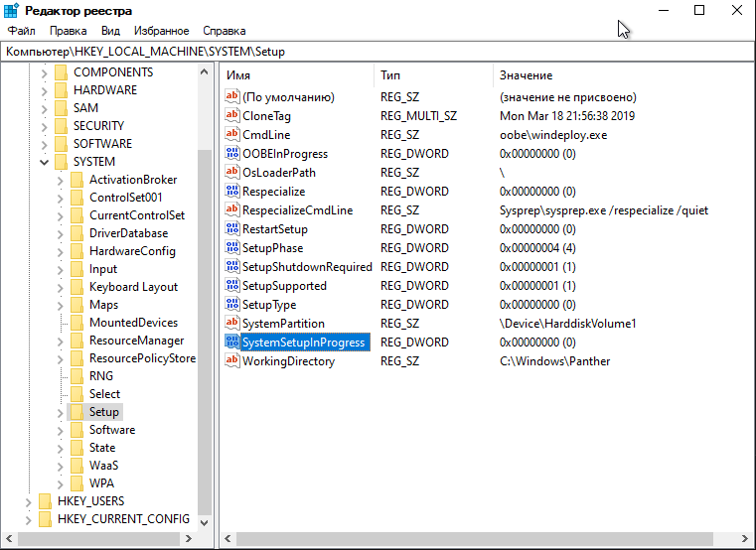Screen dimensions: 756x550
Task: Click the binary icon next to SetupPhase
Action: pos(232,248)
